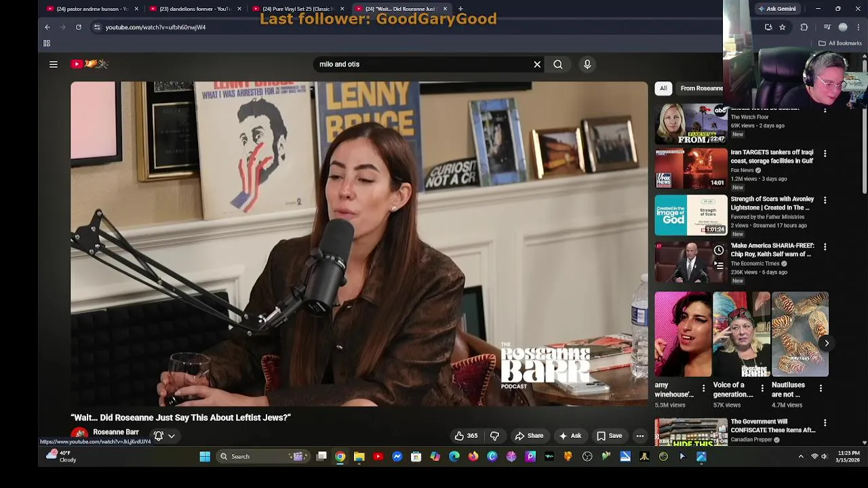Open the Chrome extensions puzzle icon
Image resolution: width=868 pixels, height=488 pixels.
pyautogui.click(x=804, y=27)
